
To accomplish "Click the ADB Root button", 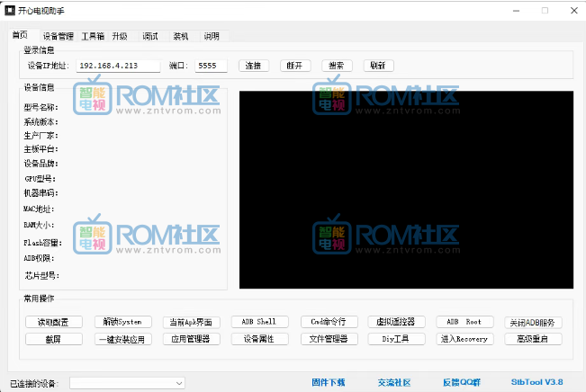I will coord(464,322).
